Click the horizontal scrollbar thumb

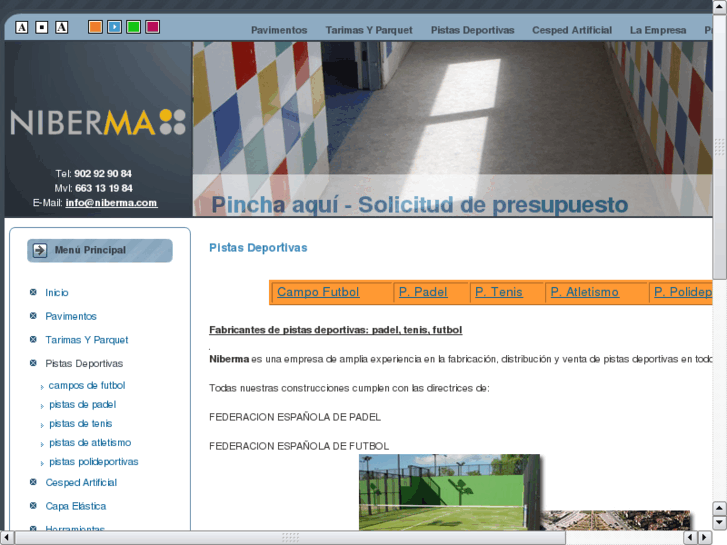290,538
